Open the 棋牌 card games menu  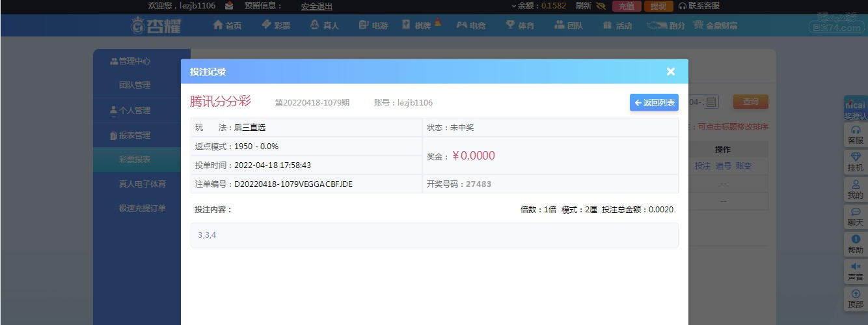click(422, 25)
